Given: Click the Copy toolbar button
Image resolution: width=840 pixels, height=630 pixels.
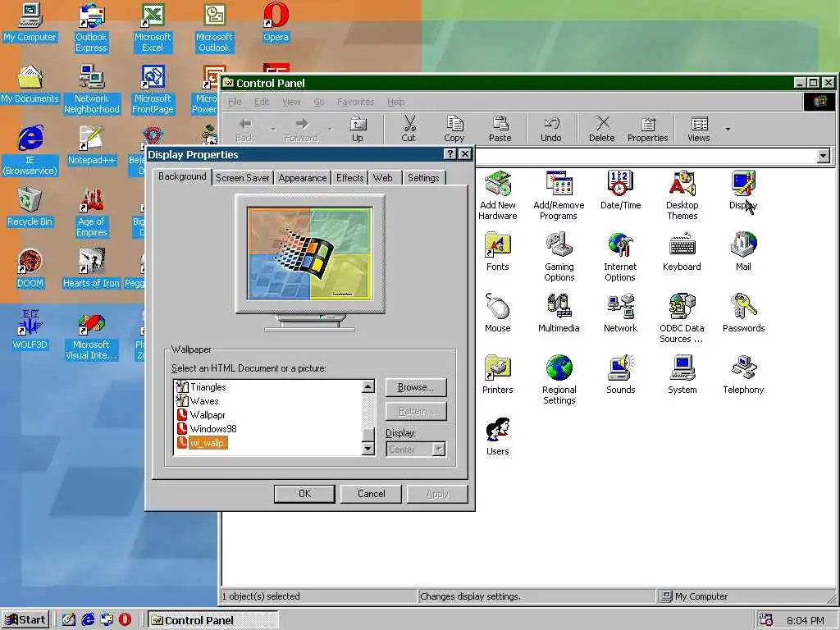Looking at the screenshot, I should [454, 129].
